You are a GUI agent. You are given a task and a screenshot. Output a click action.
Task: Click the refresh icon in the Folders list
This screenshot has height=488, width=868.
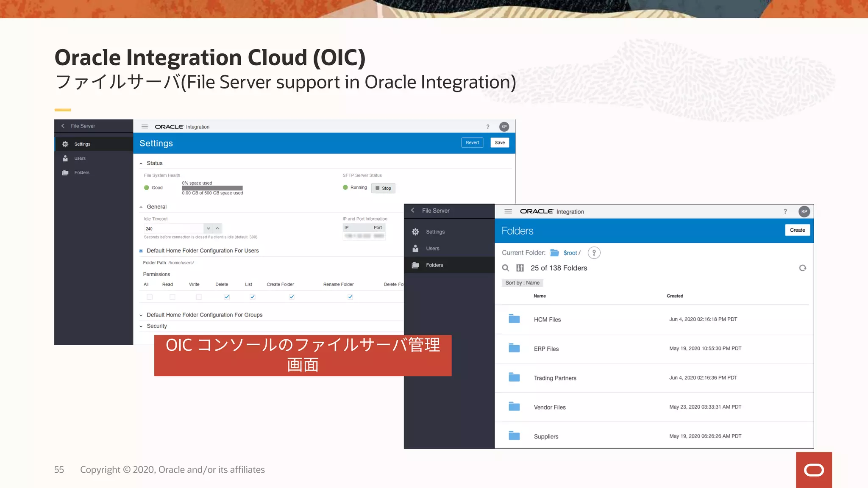pyautogui.click(x=802, y=268)
